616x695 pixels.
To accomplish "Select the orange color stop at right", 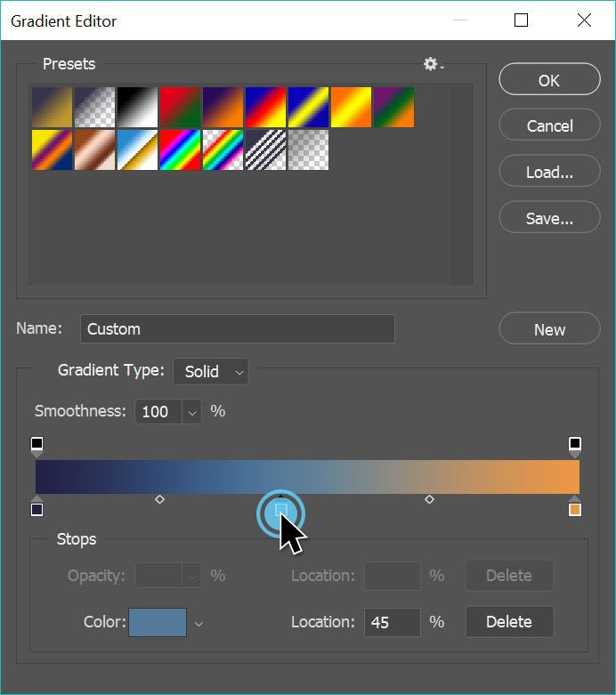I will point(575,506).
